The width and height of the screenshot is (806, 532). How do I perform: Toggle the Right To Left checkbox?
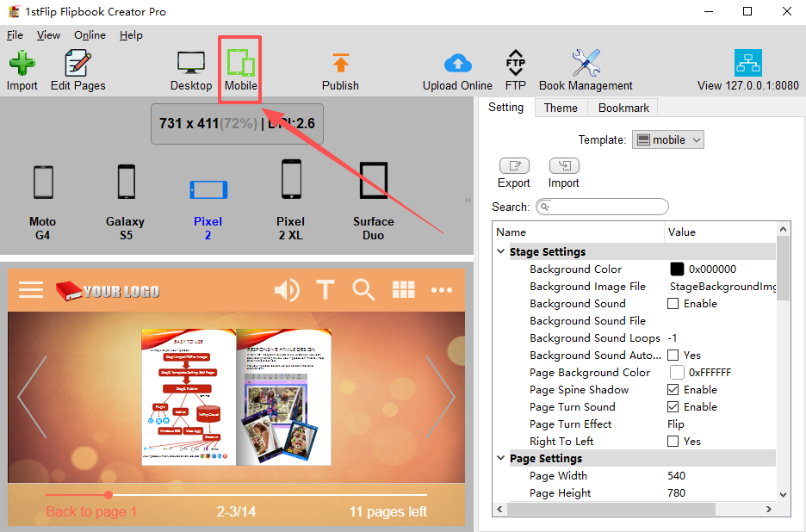(673, 441)
